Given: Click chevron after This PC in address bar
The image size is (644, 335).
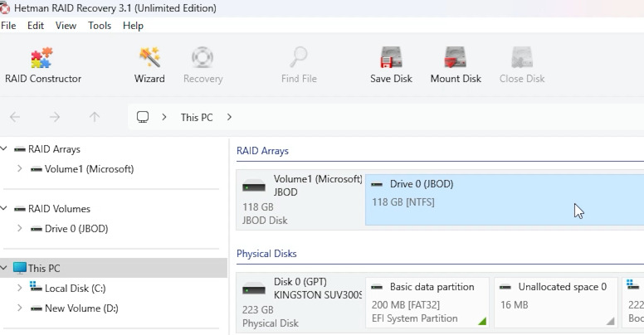Looking at the screenshot, I should [229, 118].
